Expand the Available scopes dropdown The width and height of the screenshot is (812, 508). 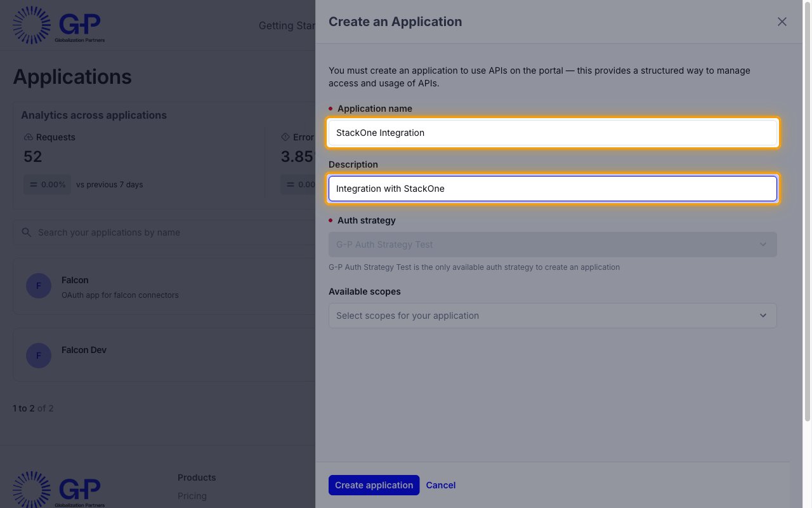click(x=553, y=316)
